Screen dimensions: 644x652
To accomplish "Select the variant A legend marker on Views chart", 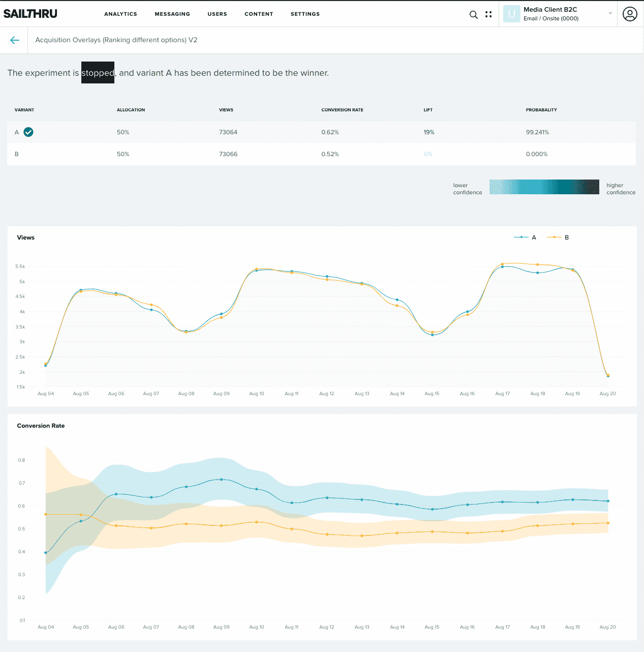I will click(x=521, y=237).
